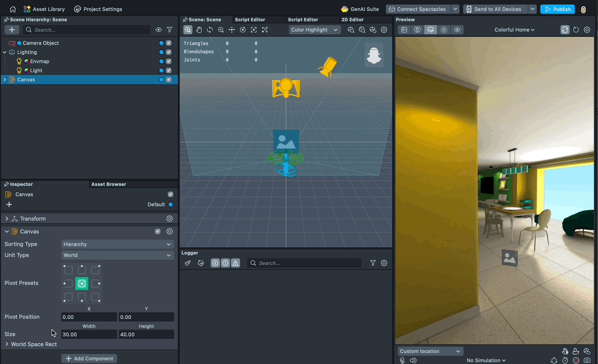598x364 pixels.
Task: Click the Logger search field
Action: [x=304, y=263]
